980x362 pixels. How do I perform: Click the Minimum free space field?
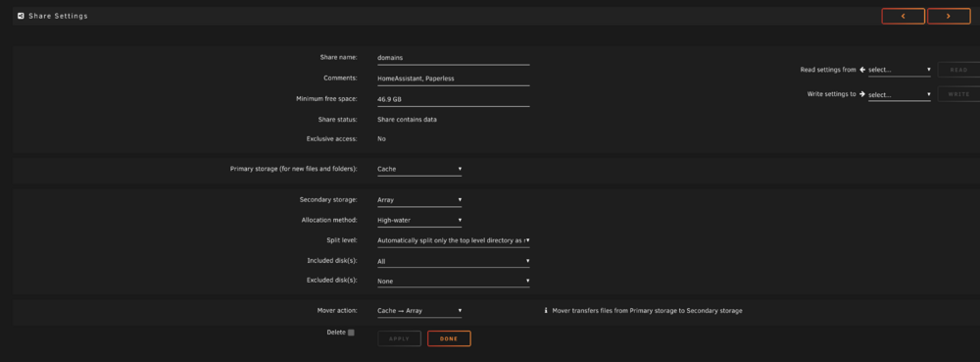click(453, 99)
